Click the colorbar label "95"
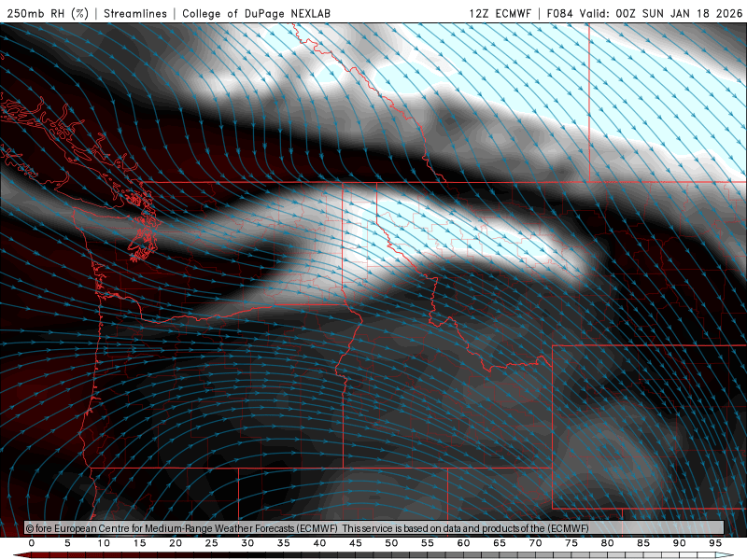 pyautogui.click(x=715, y=543)
